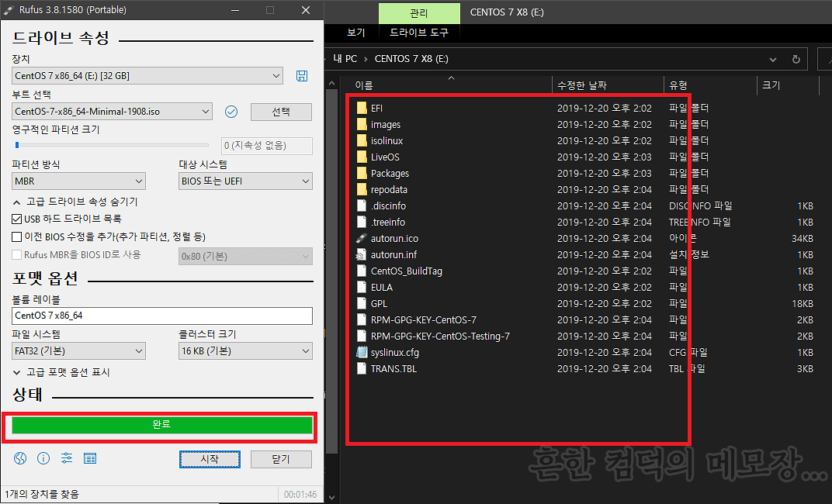Click the 시작 button in Rufus

tap(210, 459)
